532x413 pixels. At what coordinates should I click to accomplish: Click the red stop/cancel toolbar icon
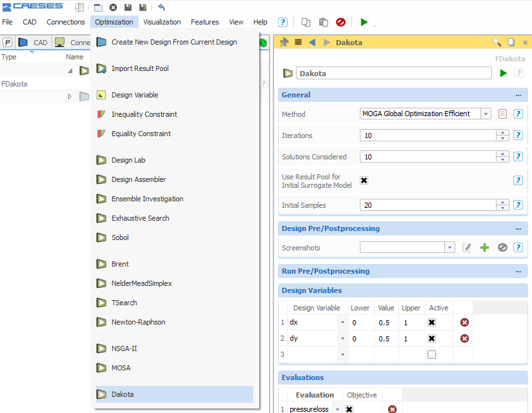click(340, 23)
